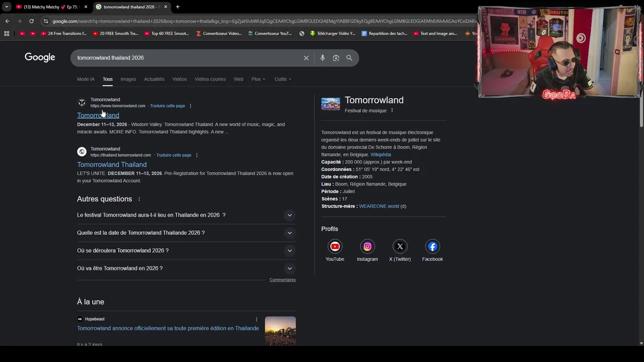Select the Vidéos results tab

[x=180, y=79]
